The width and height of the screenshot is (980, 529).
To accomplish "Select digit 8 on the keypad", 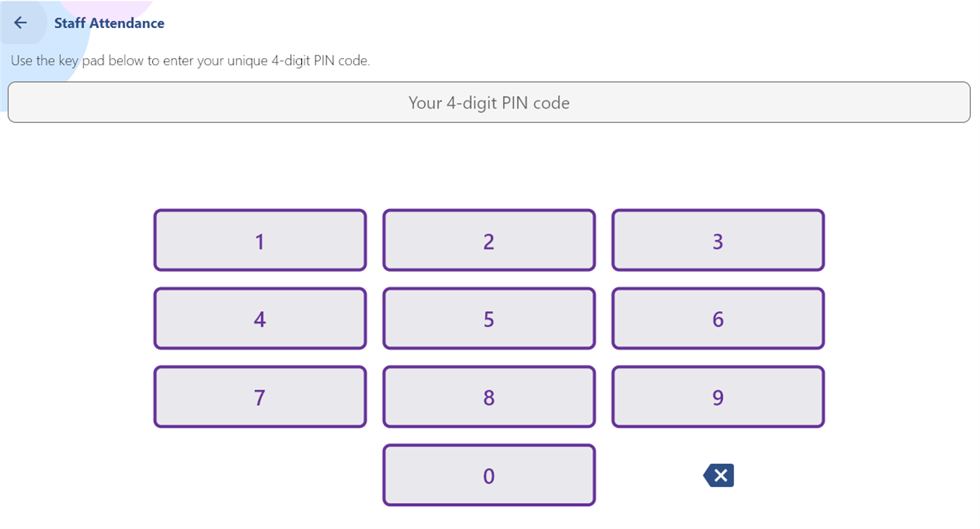I will point(489,397).
